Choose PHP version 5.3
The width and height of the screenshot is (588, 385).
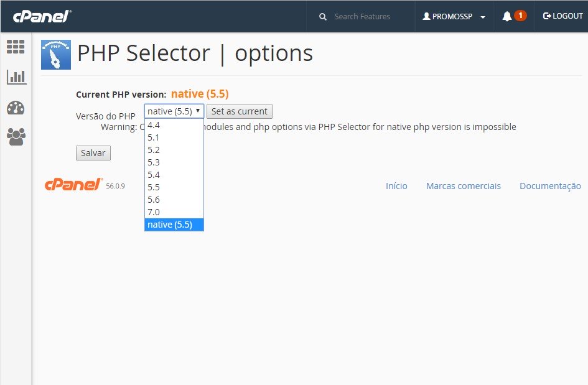tap(174, 162)
